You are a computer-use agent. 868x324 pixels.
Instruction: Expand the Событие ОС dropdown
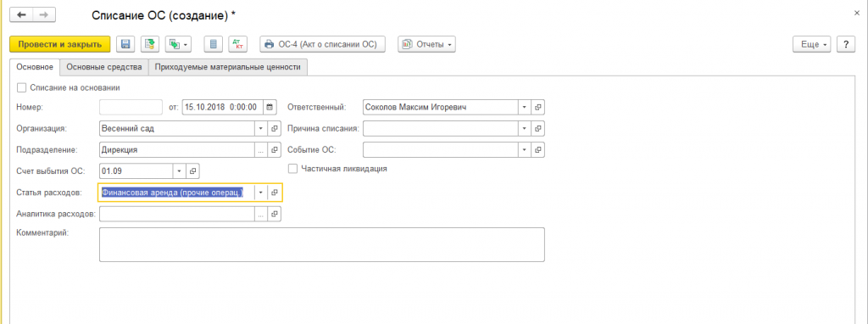[525, 150]
